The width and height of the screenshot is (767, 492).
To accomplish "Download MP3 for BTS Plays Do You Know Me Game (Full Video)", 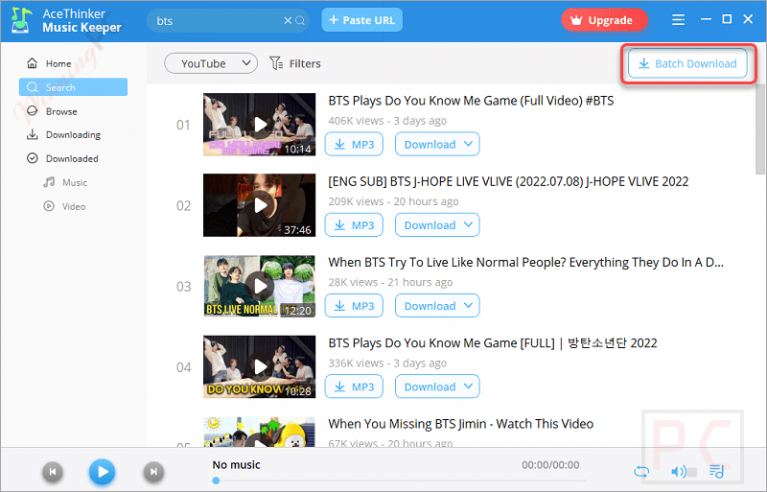I will (354, 144).
